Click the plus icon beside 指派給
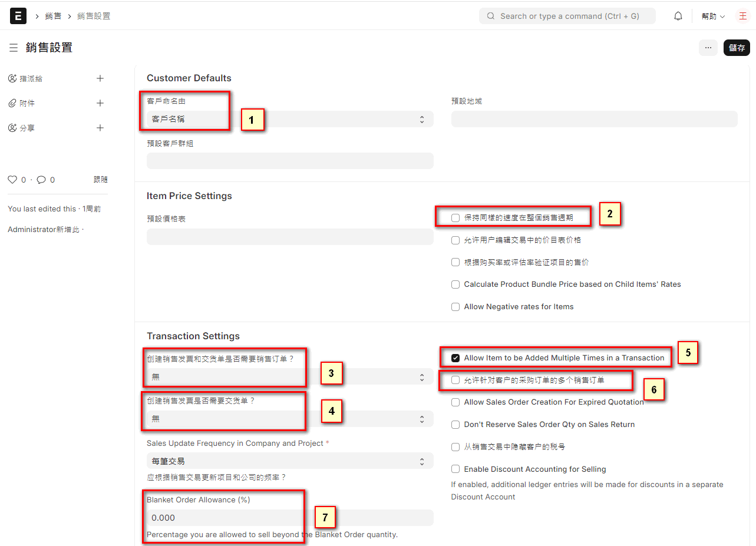Viewport: 756px width, 546px height. point(100,78)
